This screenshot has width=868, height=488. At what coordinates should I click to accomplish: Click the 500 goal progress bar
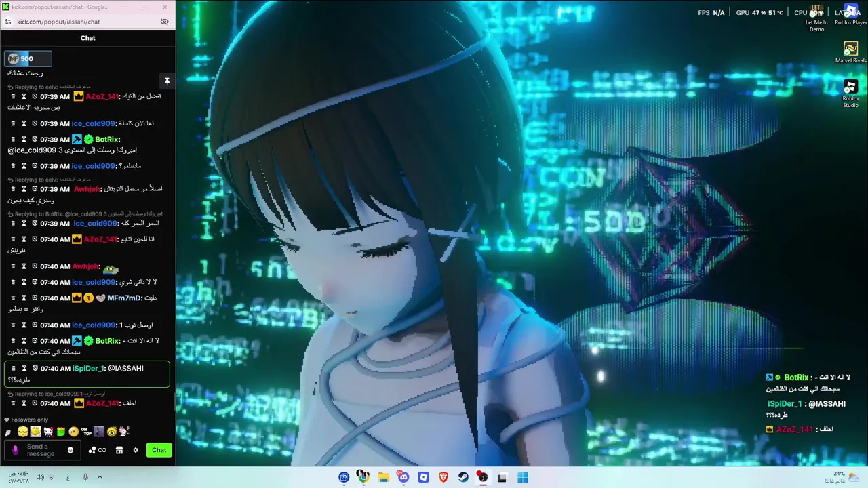point(28,59)
